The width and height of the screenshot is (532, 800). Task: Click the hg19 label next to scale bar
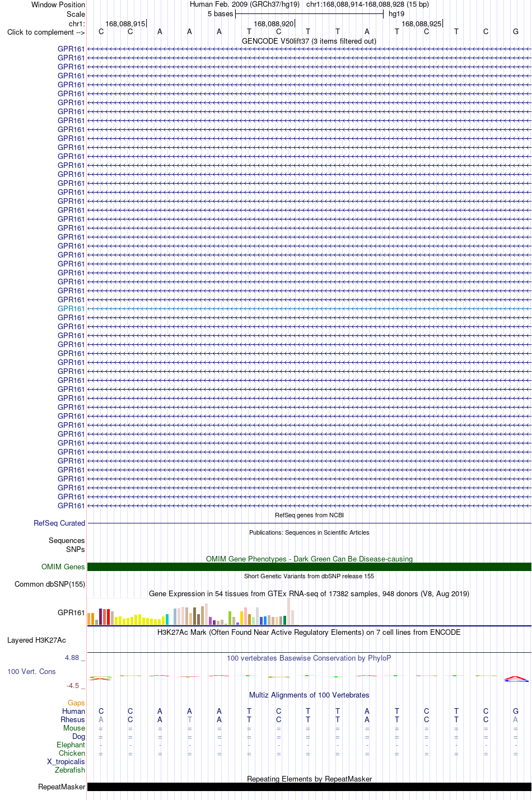pos(396,14)
